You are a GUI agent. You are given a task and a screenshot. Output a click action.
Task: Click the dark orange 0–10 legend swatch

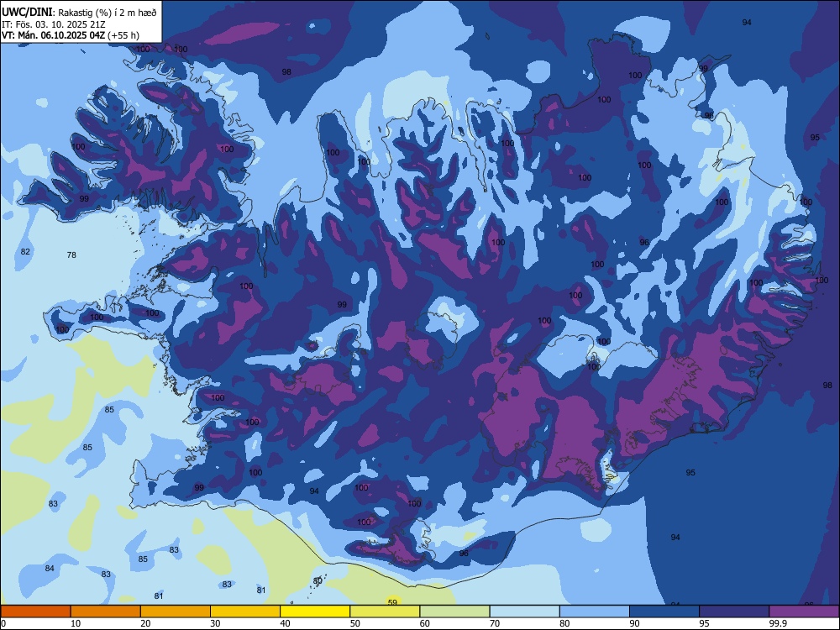pyautogui.click(x=35, y=612)
